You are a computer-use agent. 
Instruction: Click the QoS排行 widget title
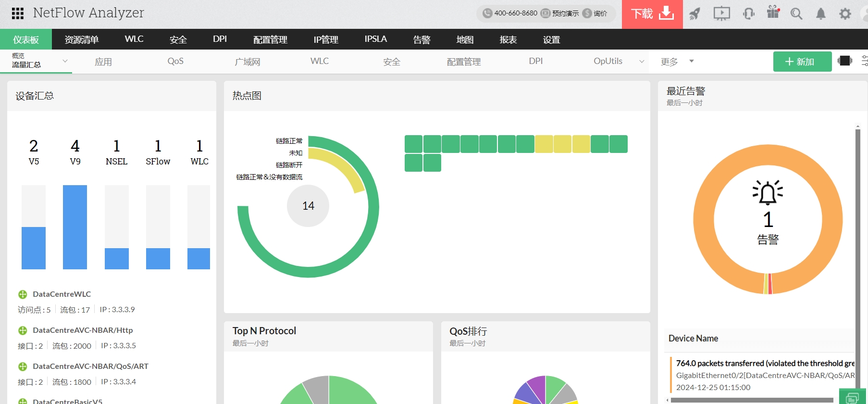pyautogui.click(x=468, y=331)
